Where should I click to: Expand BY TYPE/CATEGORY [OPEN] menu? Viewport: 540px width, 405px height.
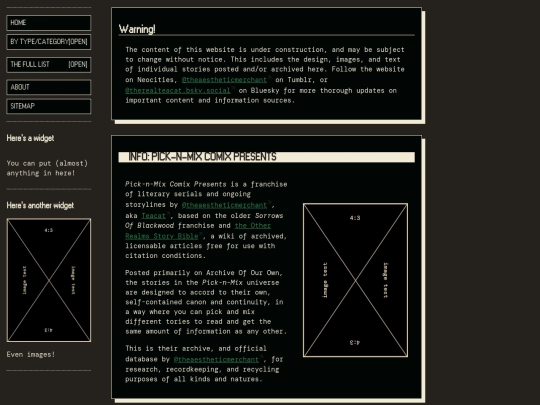tap(49, 42)
